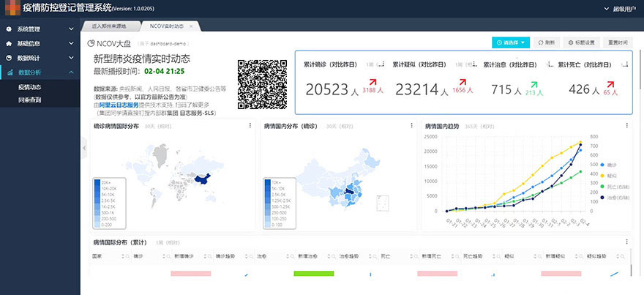Collapse the 数据分析 sidebar menu
This screenshot has height=295, width=644.
click(71, 72)
